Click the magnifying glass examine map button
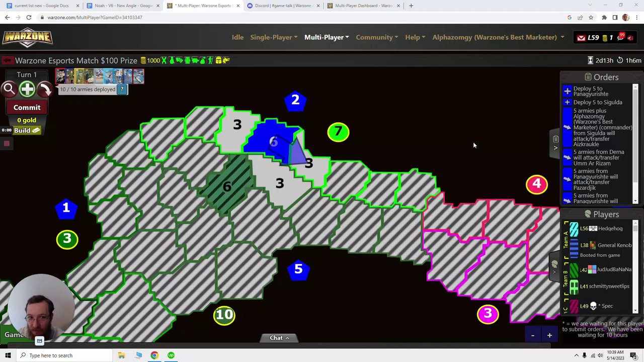 (9, 89)
